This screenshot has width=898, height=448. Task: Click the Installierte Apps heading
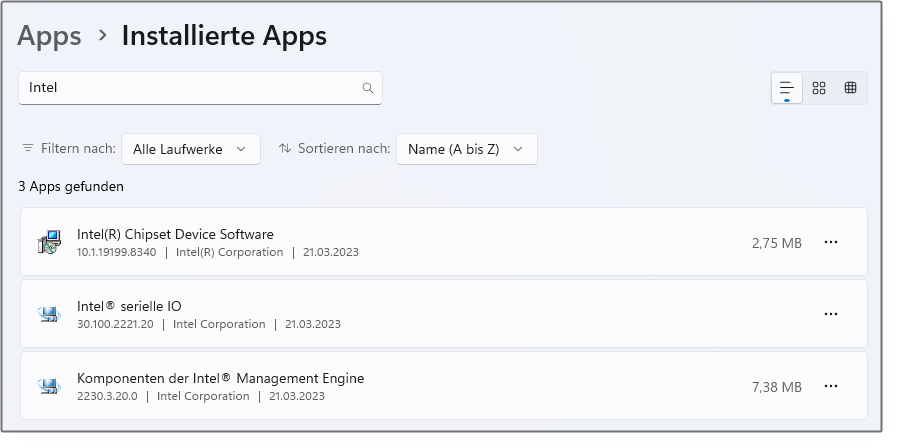(x=224, y=36)
